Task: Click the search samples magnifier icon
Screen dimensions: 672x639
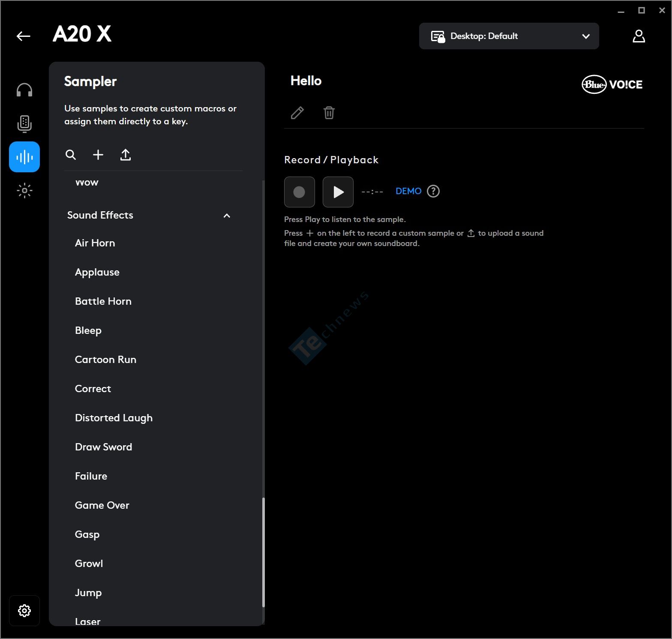Action: (x=71, y=155)
